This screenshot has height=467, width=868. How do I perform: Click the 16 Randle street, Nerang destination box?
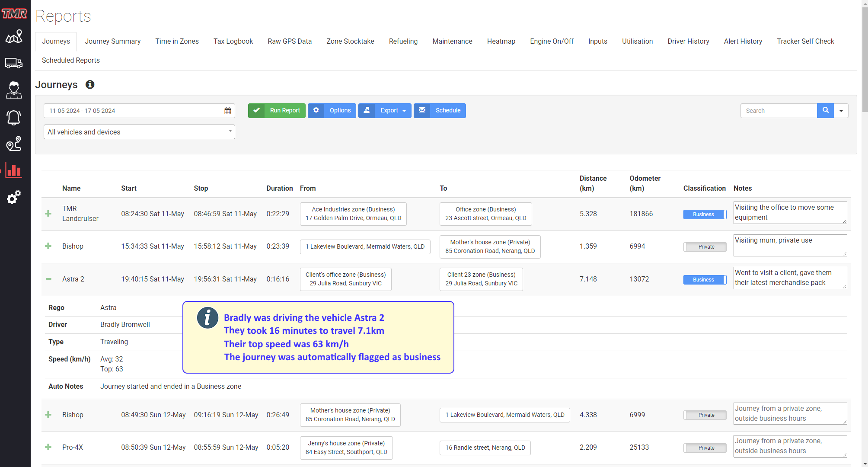click(x=485, y=448)
